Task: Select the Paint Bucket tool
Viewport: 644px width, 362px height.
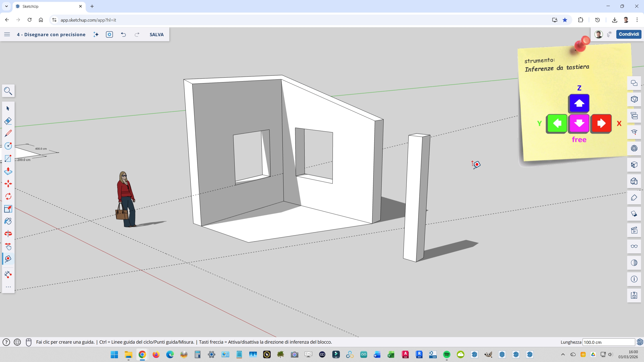Action: point(8,221)
